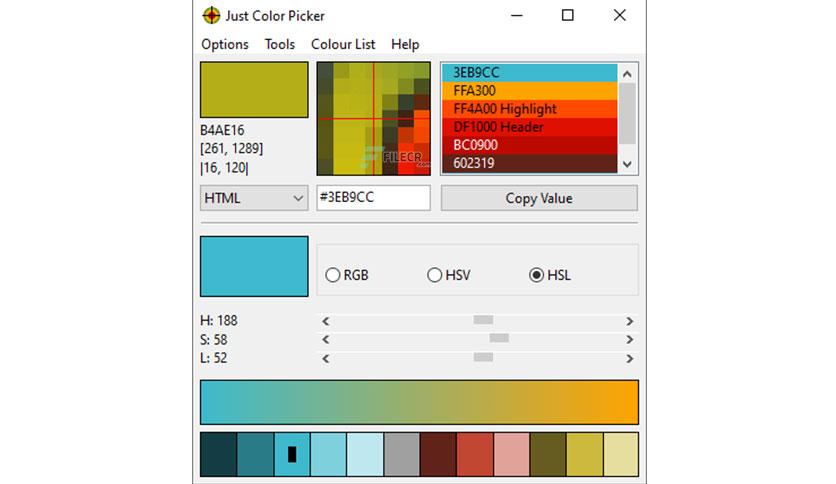
Task: Pick the marked cyan palette swatch
Action: tap(292, 455)
